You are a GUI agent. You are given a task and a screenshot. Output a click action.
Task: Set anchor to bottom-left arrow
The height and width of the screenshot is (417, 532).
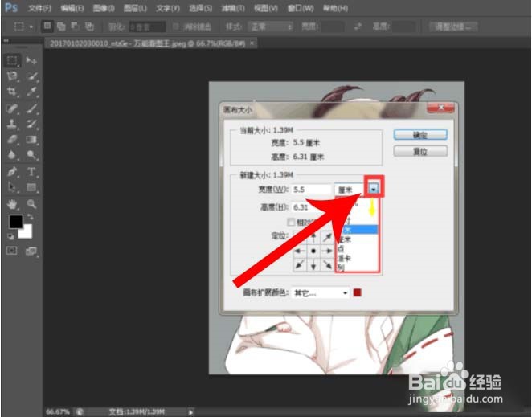(299, 264)
